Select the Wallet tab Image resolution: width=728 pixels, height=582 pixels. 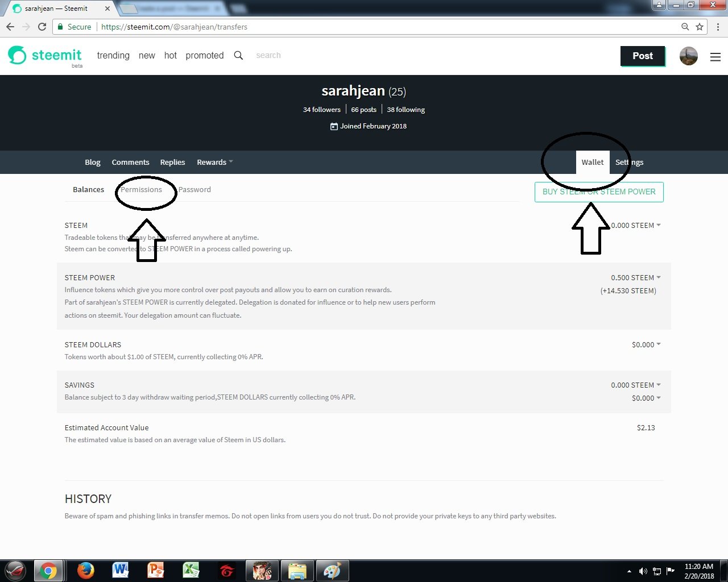[593, 162]
